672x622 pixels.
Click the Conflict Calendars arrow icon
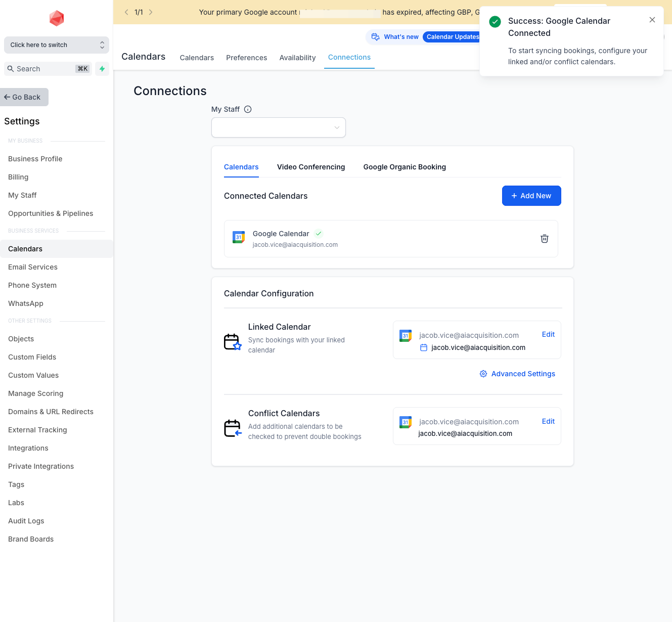click(233, 428)
